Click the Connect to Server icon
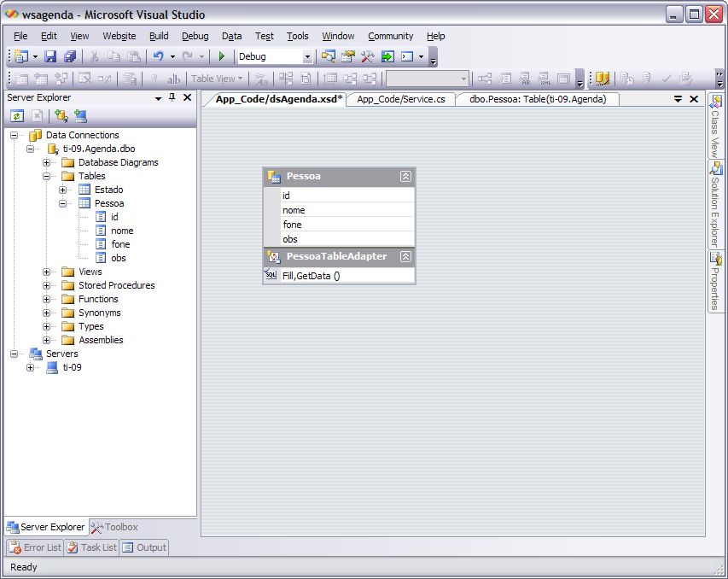The width and height of the screenshot is (728, 579). 81,116
